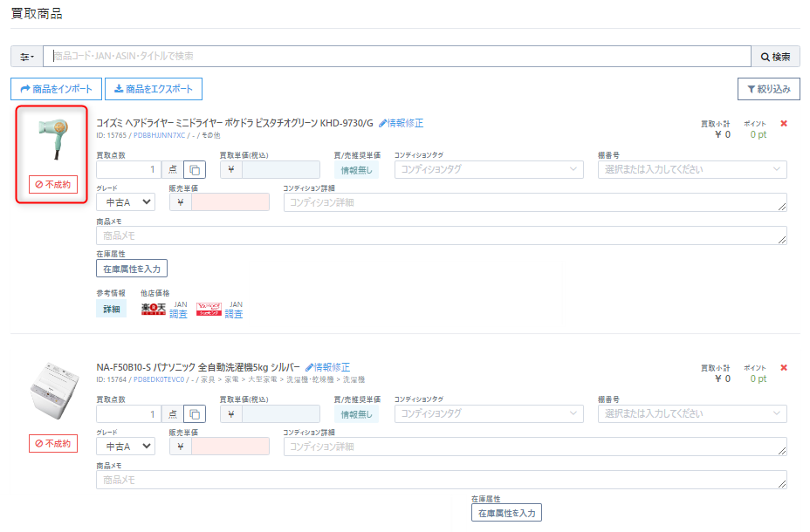
Task: Focus the product code search field
Action: 397,56
